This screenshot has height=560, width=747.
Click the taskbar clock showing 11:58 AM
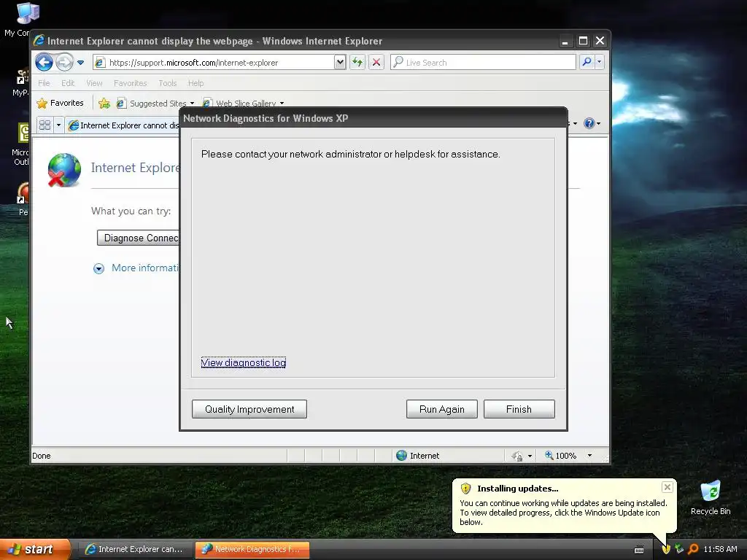point(720,549)
